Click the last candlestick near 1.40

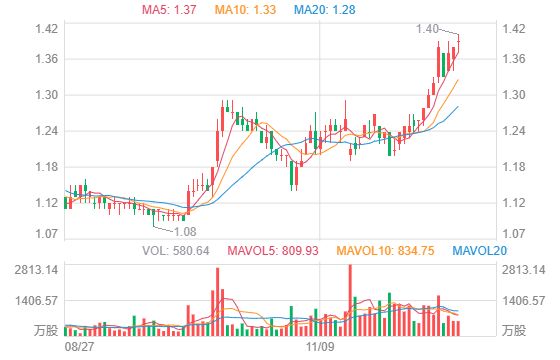click(458, 45)
